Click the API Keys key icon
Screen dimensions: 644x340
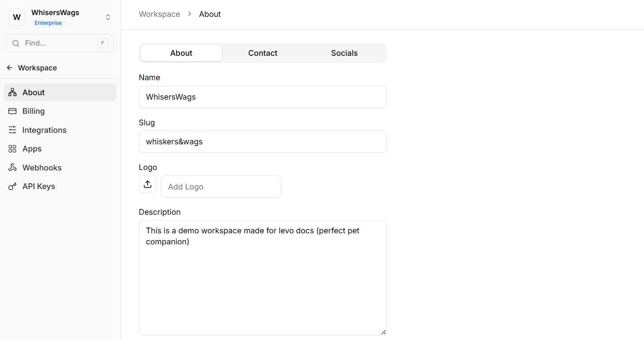(12, 186)
